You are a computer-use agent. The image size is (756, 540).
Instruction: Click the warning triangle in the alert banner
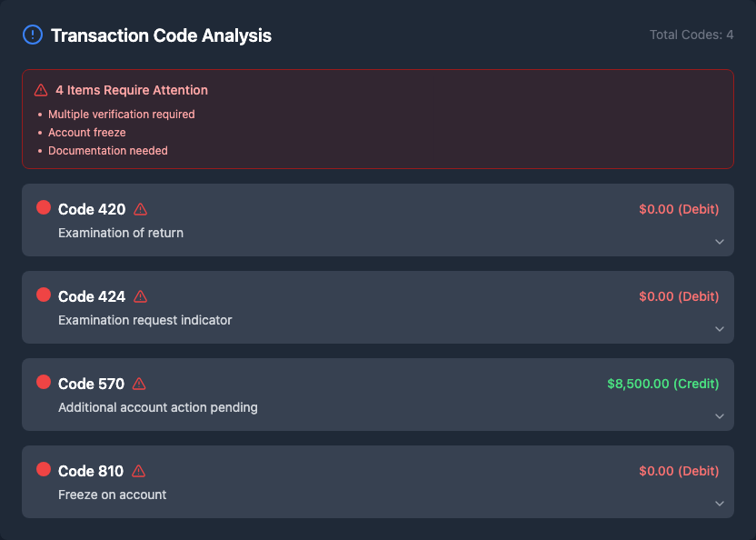pyautogui.click(x=41, y=90)
